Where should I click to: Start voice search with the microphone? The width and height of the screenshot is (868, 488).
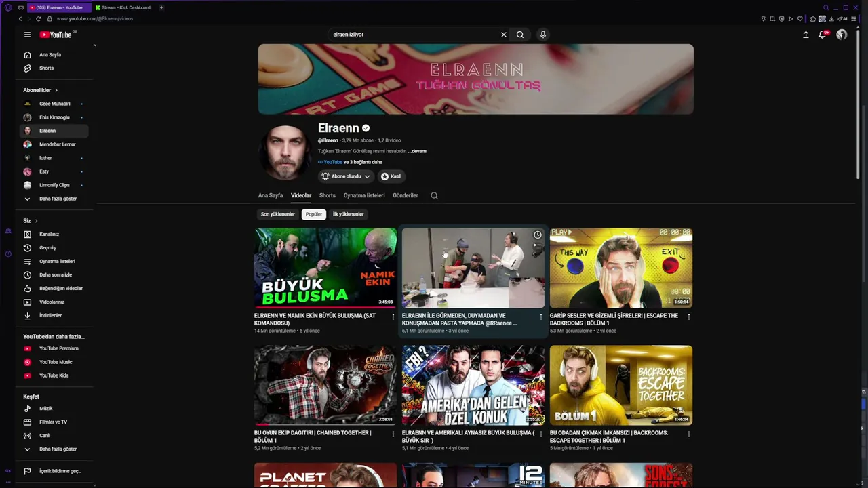coord(543,35)
